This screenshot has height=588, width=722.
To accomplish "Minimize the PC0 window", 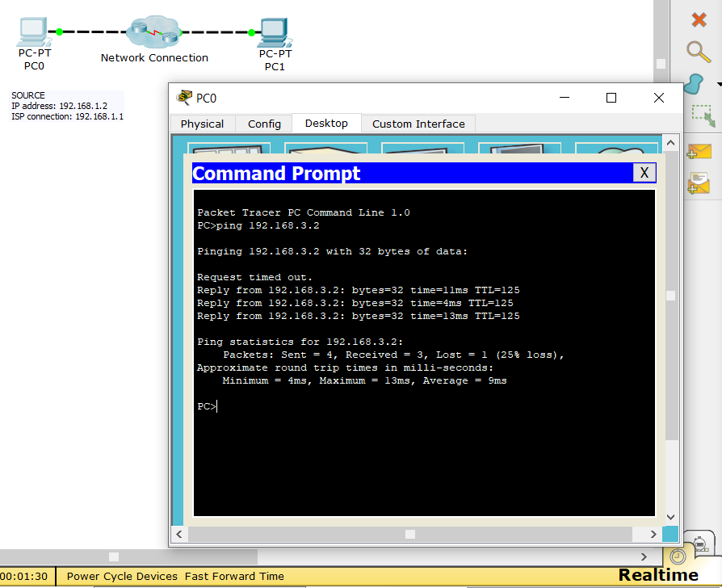I will pyautogui.click(x=565, y=98).
